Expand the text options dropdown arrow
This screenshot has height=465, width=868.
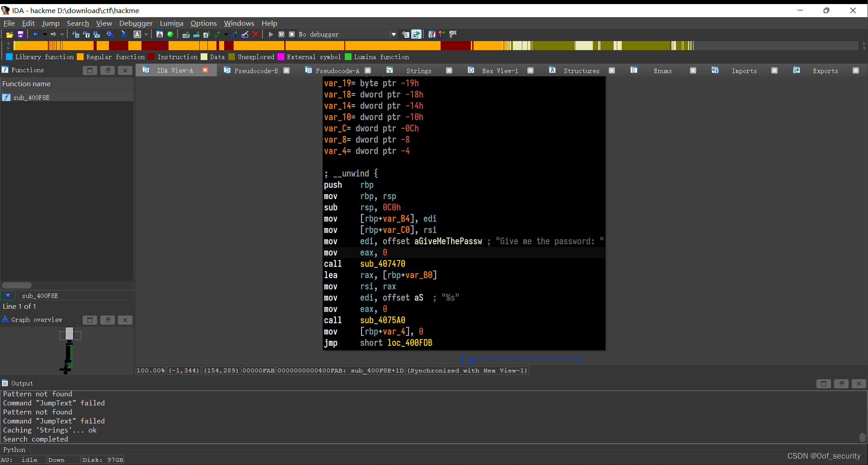[145, 34]
